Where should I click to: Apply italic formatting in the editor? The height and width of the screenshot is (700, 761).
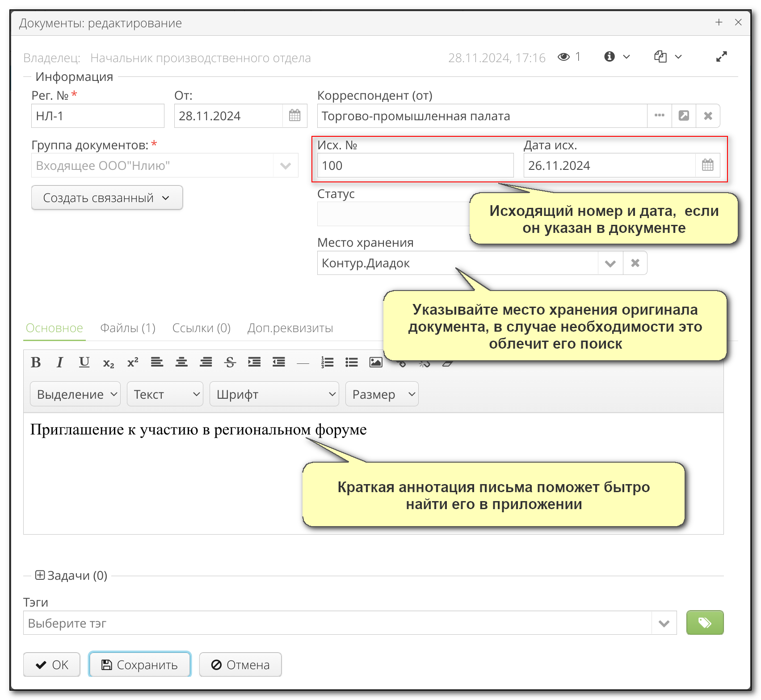pos(60,363)
